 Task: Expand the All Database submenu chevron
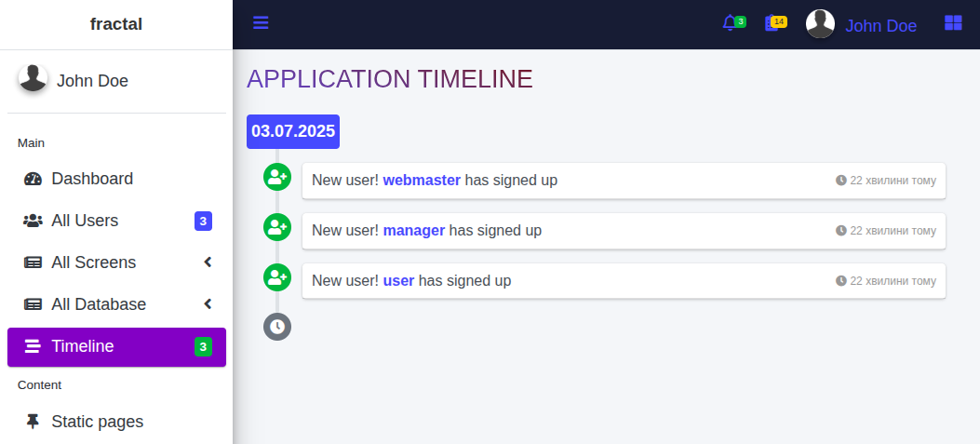(x=208, y=304)
